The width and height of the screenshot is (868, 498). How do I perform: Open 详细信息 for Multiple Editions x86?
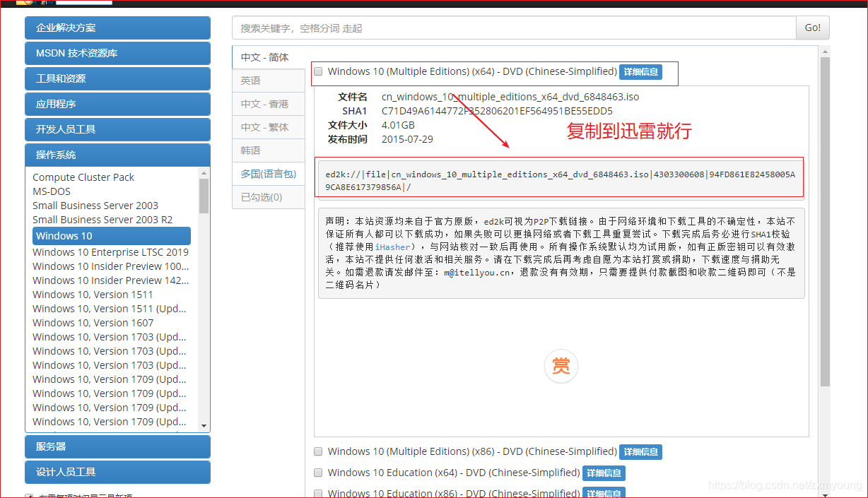point(640,452)
